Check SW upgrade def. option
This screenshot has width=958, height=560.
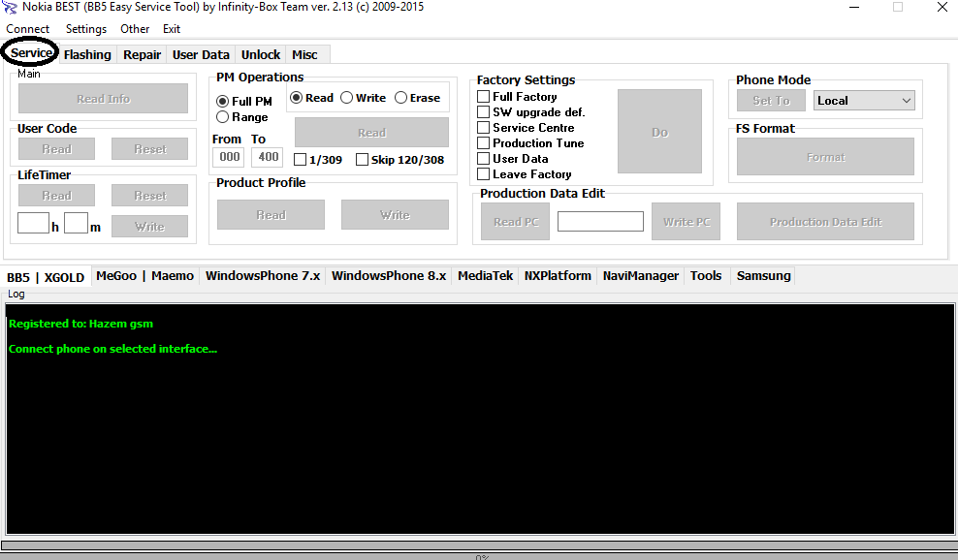pyautogui.click(x=531, y=112)
